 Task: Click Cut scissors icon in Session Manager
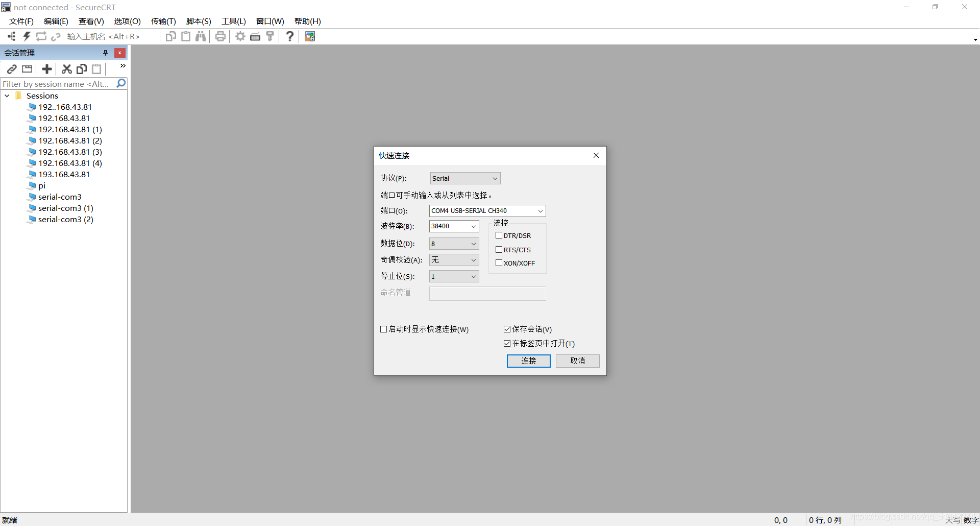point(67,69)
